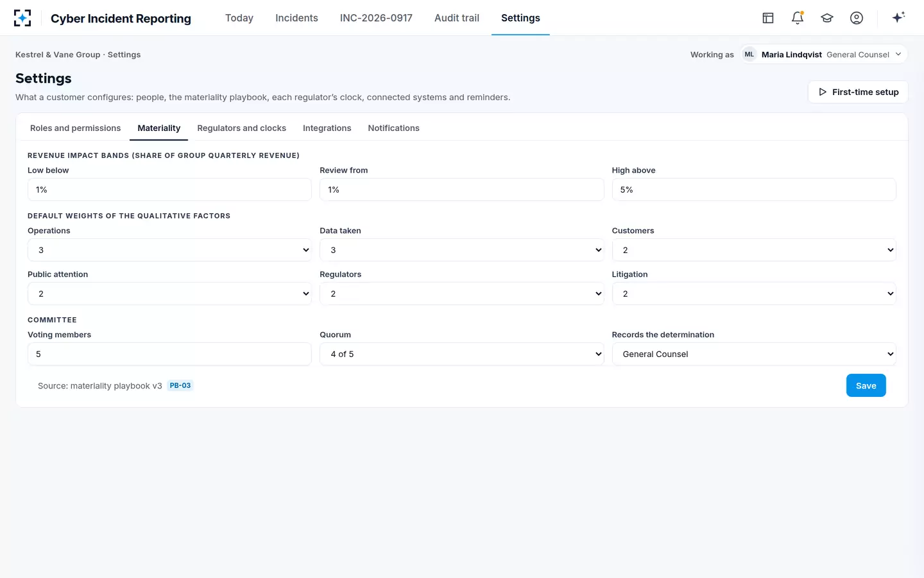
Task: Open the Operations weight dropdown
Action: click(x=169, y=250)
